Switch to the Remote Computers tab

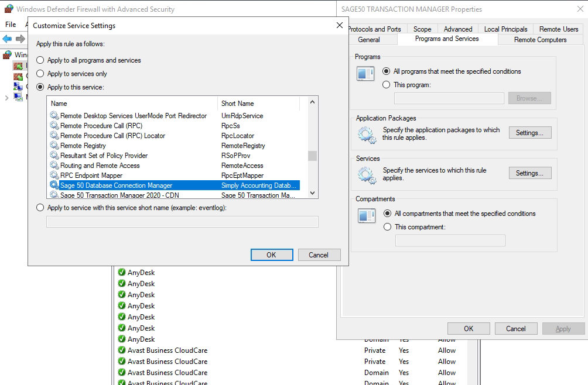click(x=540, y=40)
